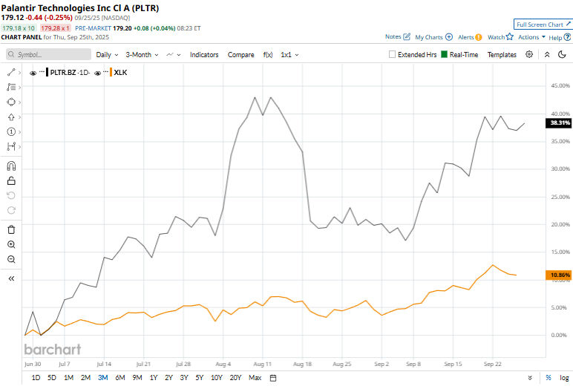Open Notes for this chart

click(x=398, y=36)
